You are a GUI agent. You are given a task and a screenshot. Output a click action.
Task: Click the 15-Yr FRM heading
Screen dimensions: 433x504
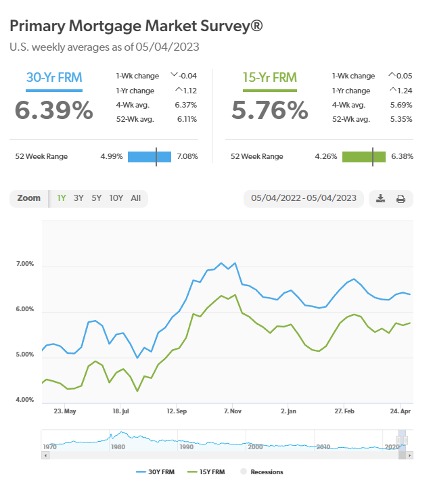pyautogui.click(x=270, y=77)
